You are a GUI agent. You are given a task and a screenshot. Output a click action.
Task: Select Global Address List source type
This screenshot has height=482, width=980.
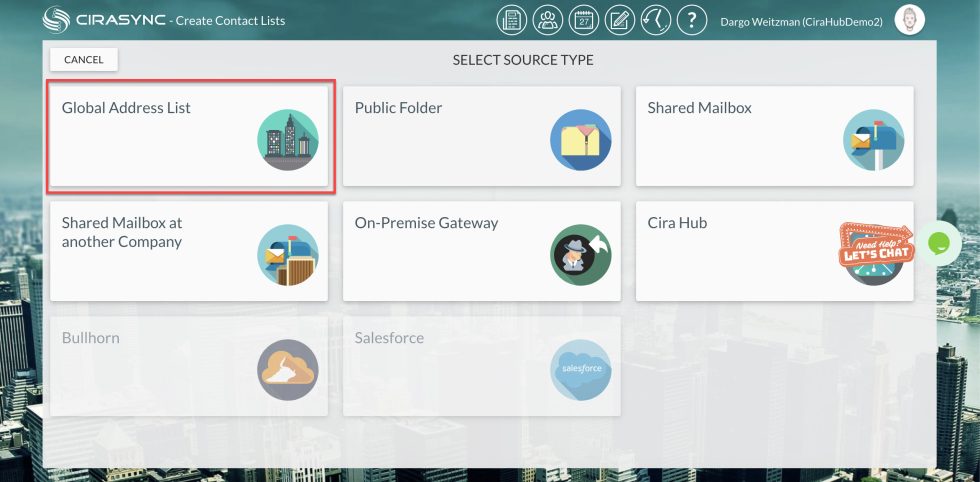tap(190, 136)
